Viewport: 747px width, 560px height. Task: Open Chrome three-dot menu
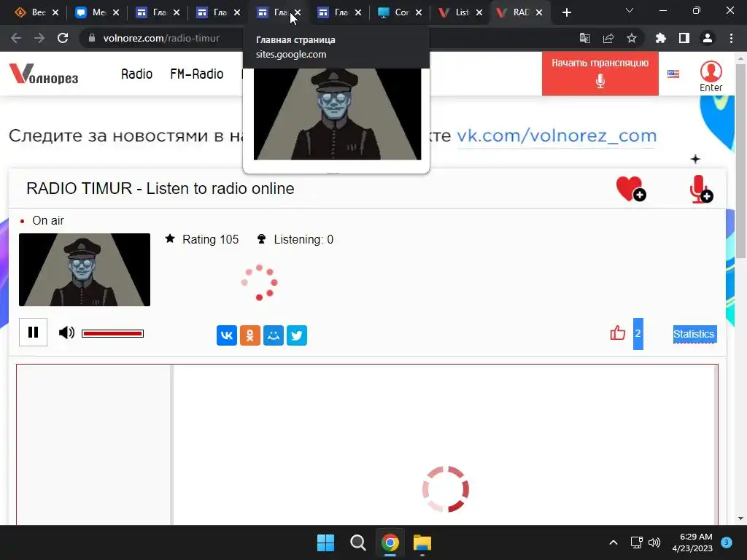[x=731, y=38]
